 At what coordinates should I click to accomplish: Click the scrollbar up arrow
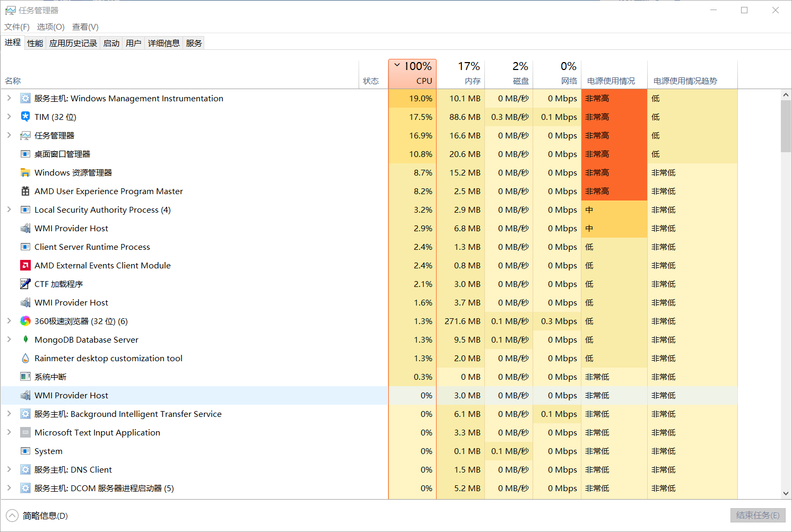pos(786,95)
